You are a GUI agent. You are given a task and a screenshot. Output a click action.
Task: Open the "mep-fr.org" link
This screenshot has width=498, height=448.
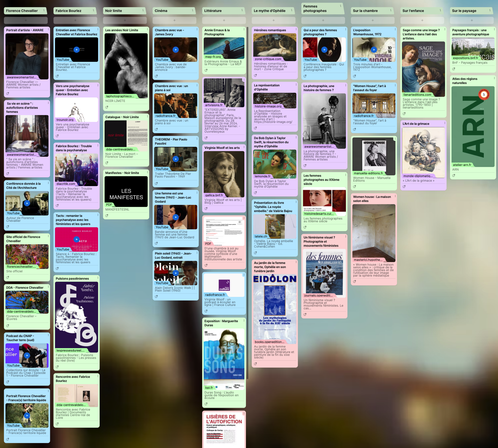[213, 57]
